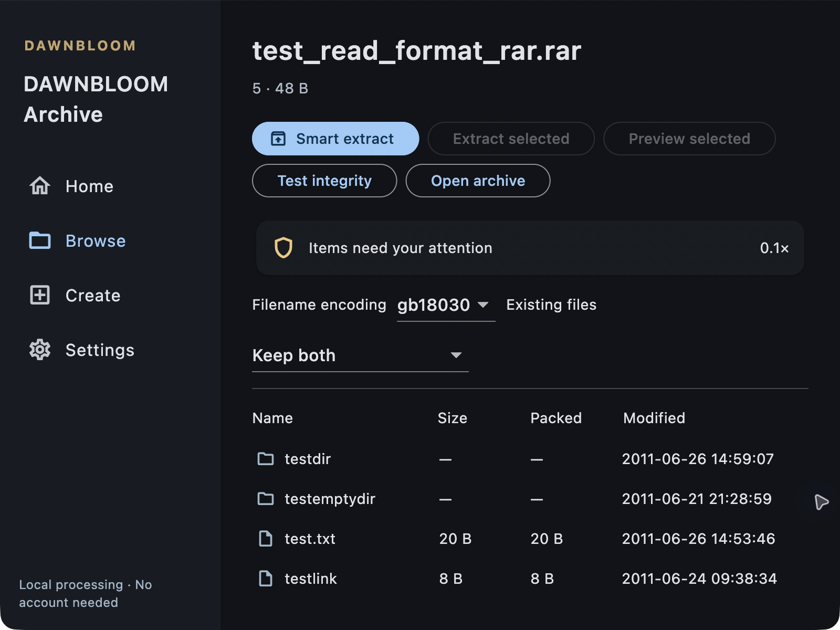The image size is (840, 630).
Task: Click the '5 · 48 B' summary text
Action: tap(280, 88)
